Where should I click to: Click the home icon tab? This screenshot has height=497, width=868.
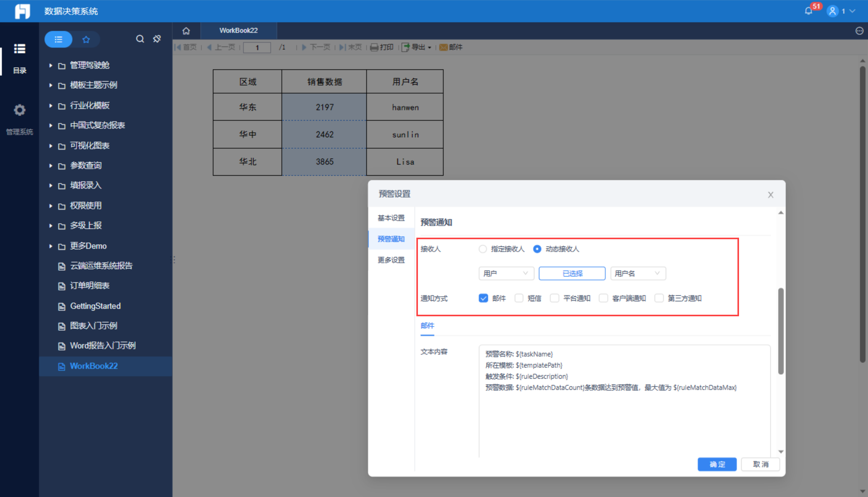pos(186,31)
